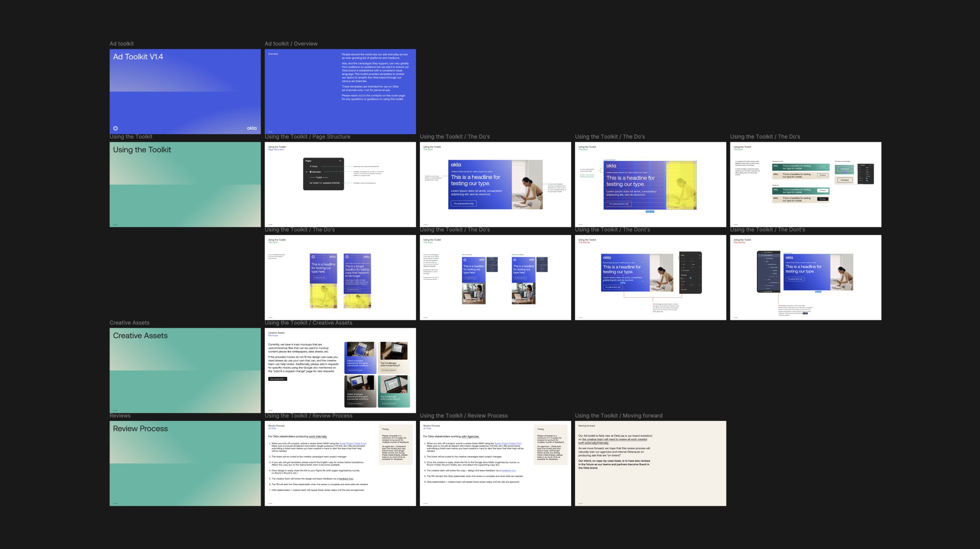Click yellow highlighted photo area on horizontal Do's banner
Image resolution: width=980 pixels, height=549 pixels.
click(x=681, y=185)
